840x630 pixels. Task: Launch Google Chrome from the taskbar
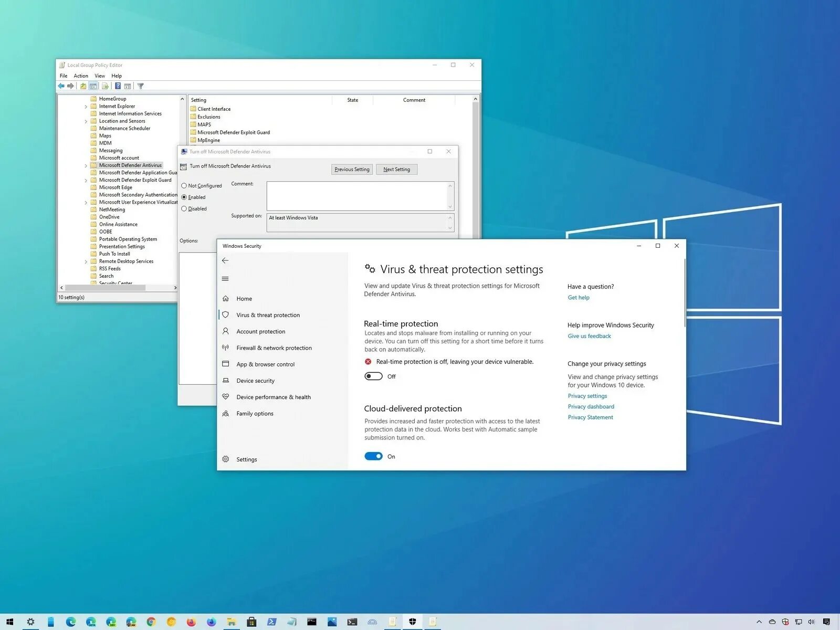pyautogui.click(x=151, y=622)
